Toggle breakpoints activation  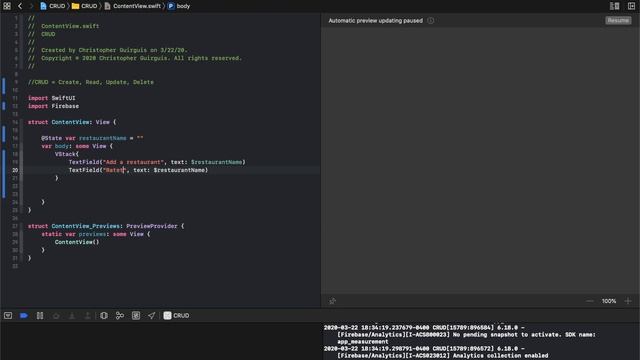[24, 316]
